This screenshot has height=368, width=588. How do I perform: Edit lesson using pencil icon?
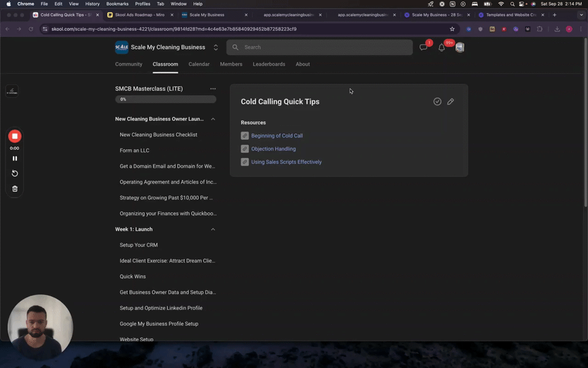450,101
